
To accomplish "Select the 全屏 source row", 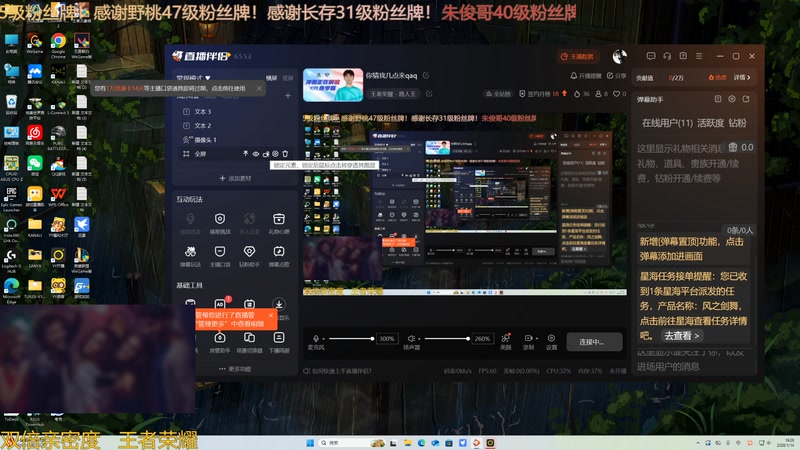I will (x=235, y=154).
